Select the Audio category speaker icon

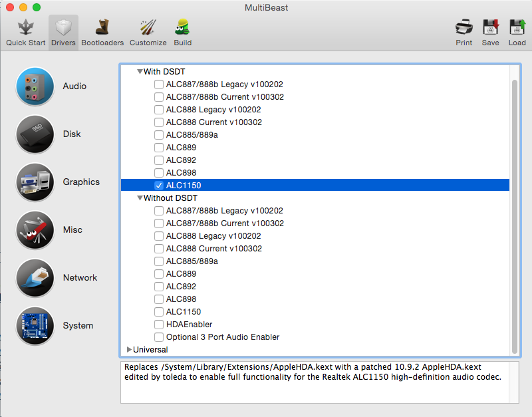click(35, 86)
